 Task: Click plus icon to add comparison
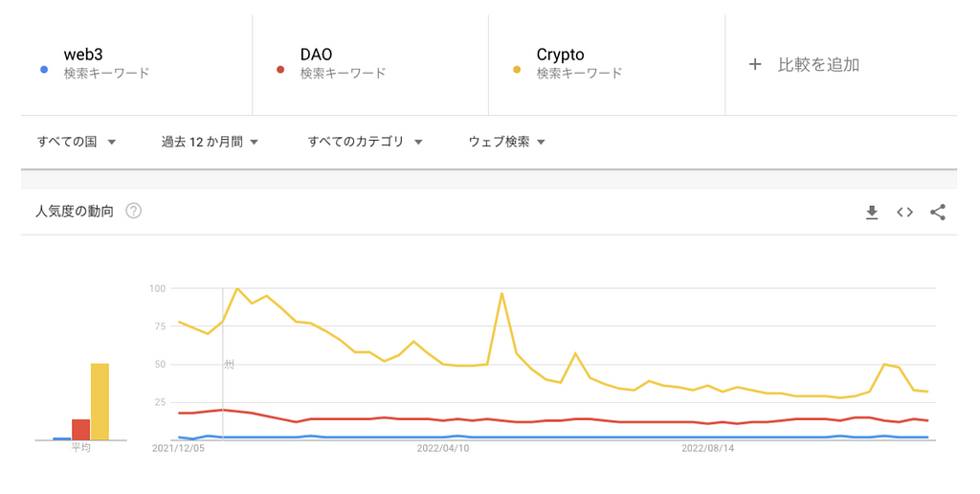755,64
